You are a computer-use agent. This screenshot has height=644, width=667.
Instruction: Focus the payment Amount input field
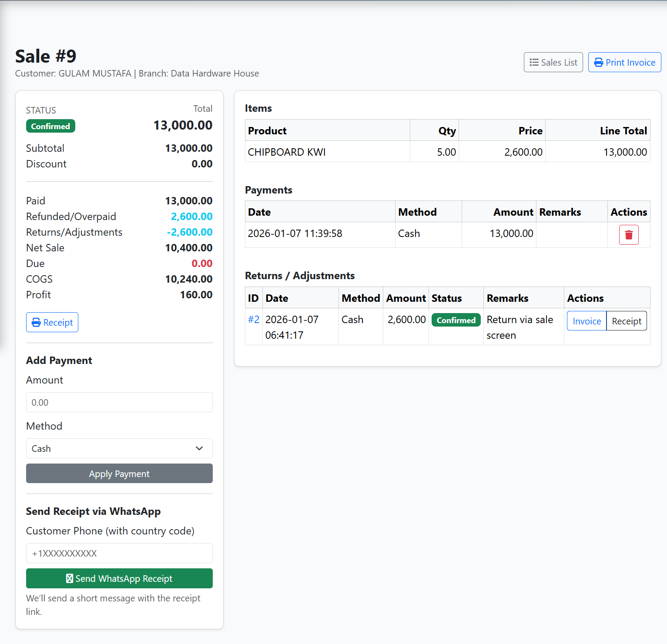(x=119, y=402)
